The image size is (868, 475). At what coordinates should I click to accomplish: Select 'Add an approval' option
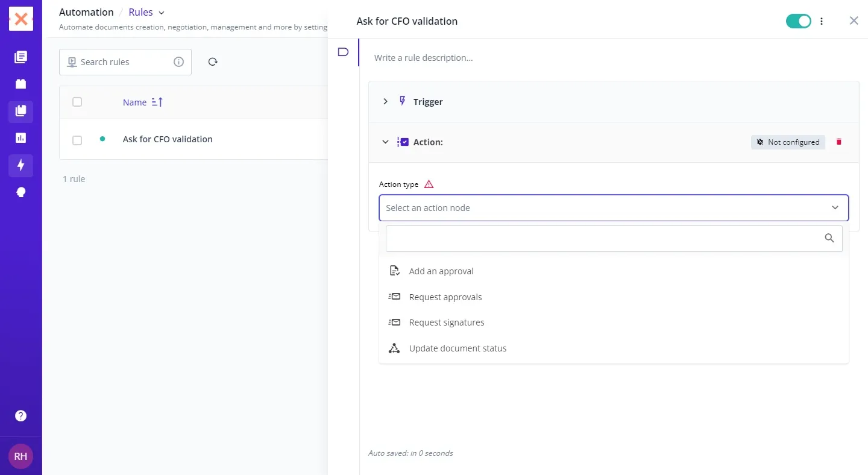point(441,271)
